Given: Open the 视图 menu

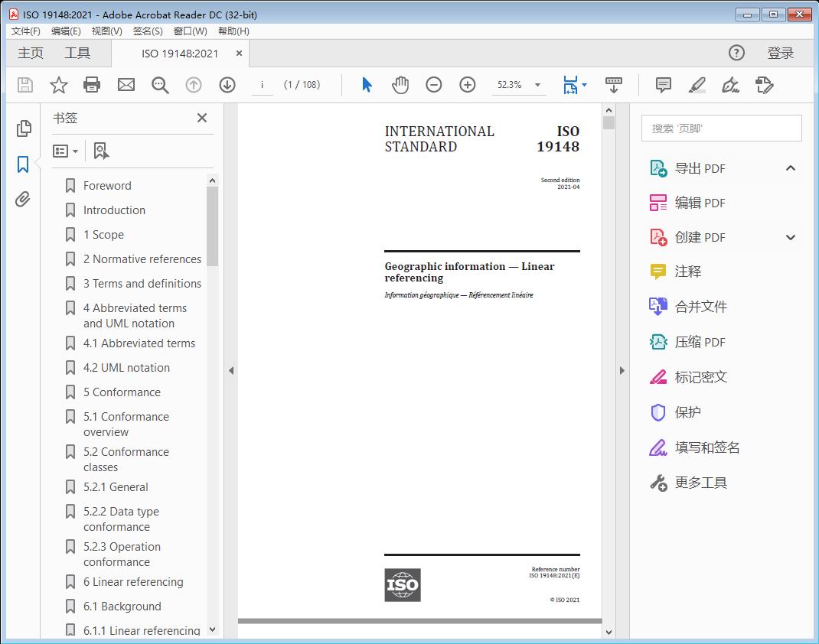Looking at the screenshot, I should (106, 31).
